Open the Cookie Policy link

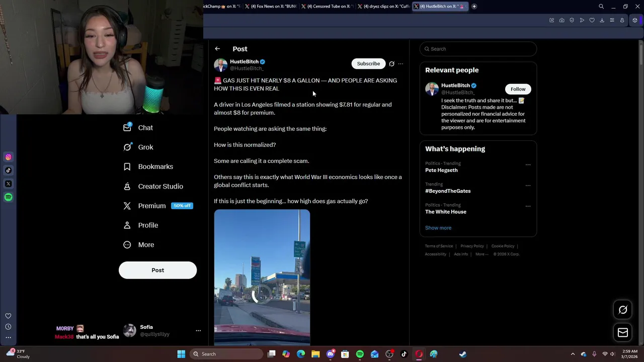(503, 246)
